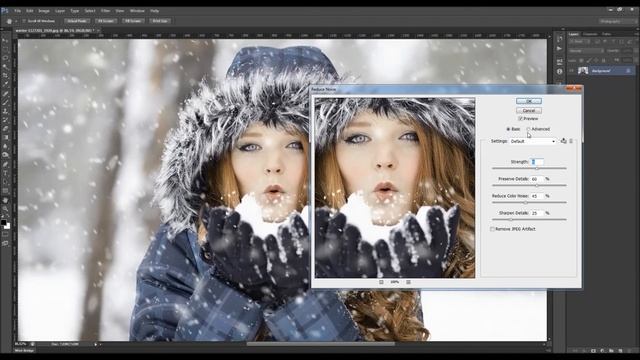Switch to the Paths tab
The image size is (640, 360).
click(x=607, y=34)
